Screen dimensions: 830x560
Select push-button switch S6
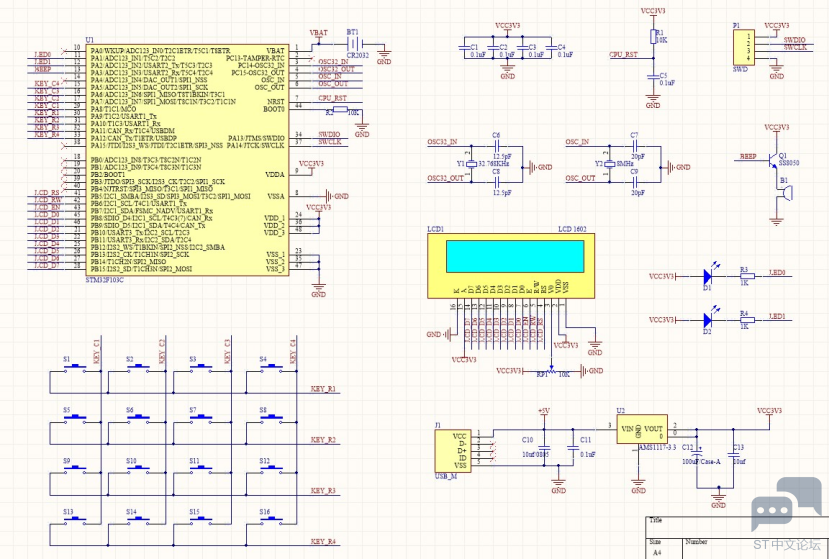[x=138, y=417]
